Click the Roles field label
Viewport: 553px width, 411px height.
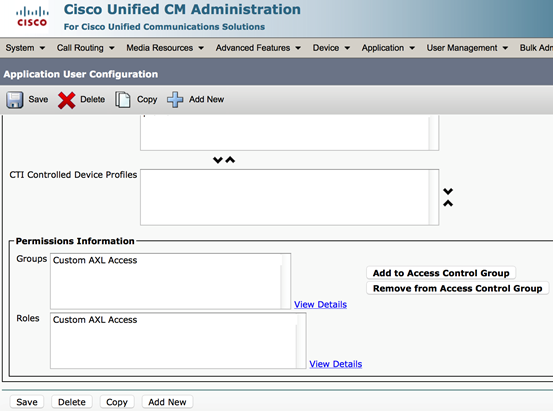coord(28,318)
